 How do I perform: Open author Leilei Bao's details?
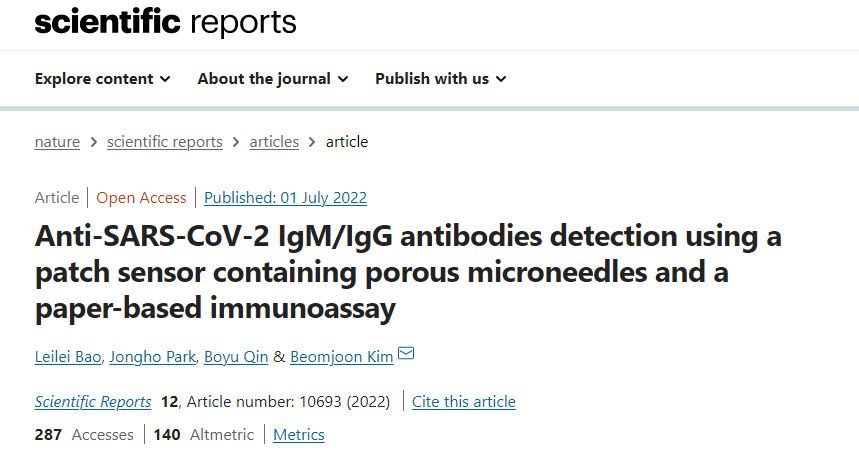(x=69, y=357)
